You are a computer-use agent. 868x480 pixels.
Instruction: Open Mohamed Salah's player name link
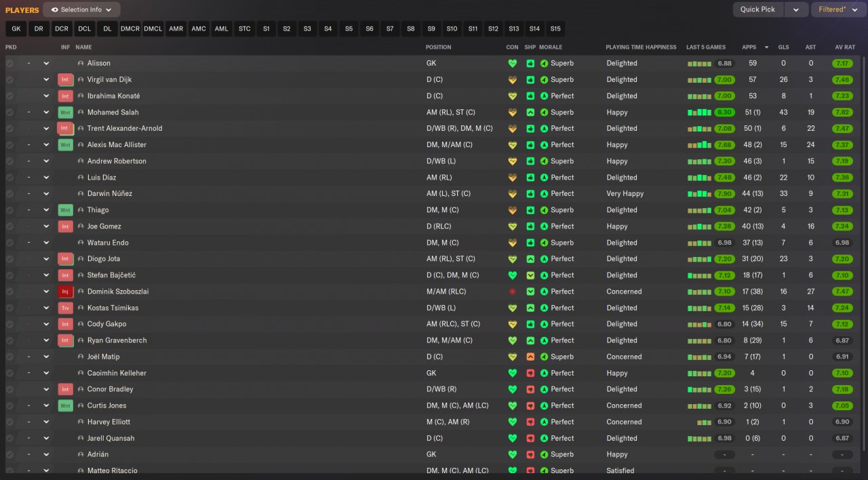click(113, 113)
